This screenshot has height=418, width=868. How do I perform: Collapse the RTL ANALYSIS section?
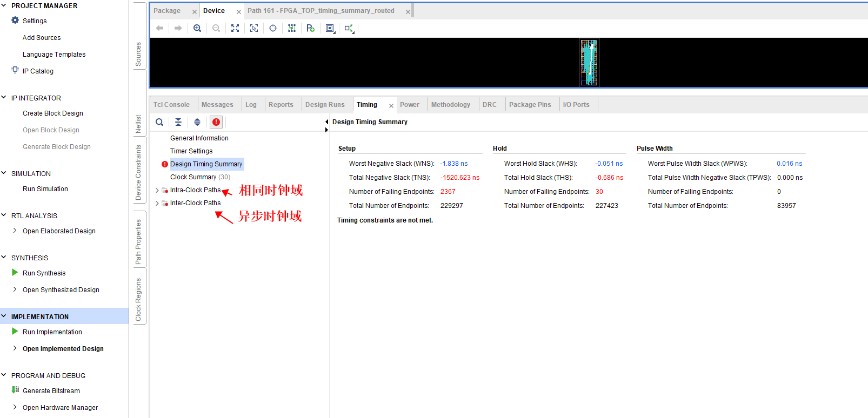4,215
